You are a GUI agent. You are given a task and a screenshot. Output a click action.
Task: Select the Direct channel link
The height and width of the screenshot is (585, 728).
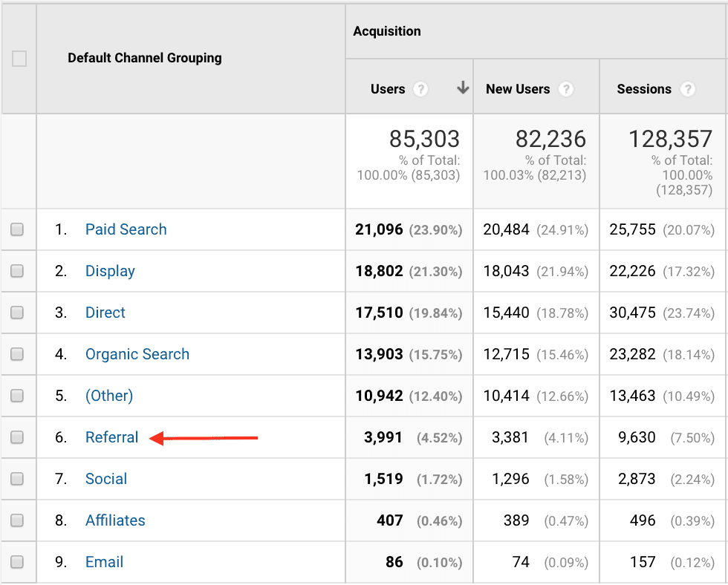click(105, 313)
